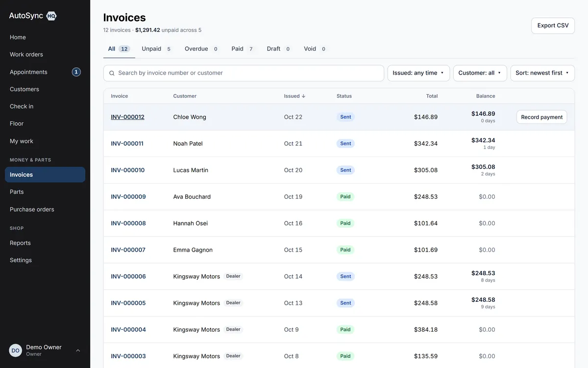Switch to the Paid tab
This screenshot has width=588, height=368.
click(x=243, y=49)
